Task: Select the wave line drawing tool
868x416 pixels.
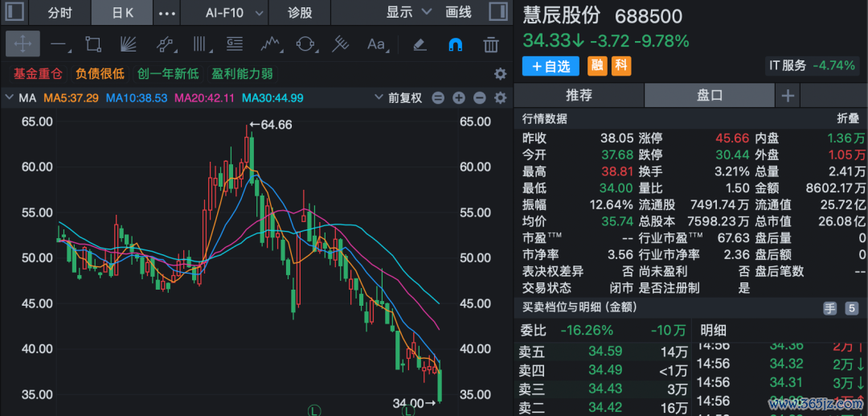Action: coord(270,43)
